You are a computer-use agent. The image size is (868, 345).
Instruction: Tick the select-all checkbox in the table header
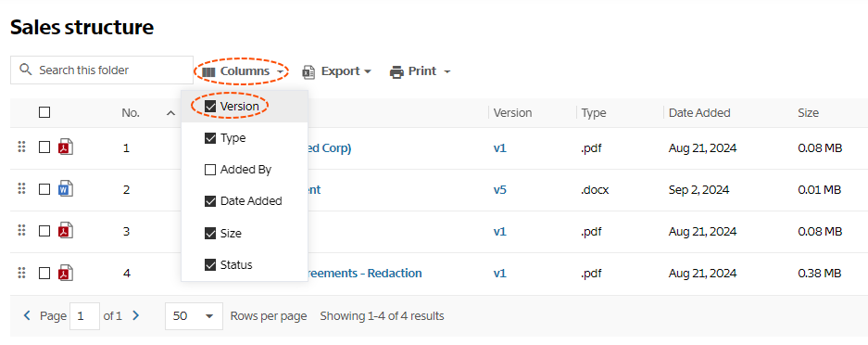click(x=44, y=112)
